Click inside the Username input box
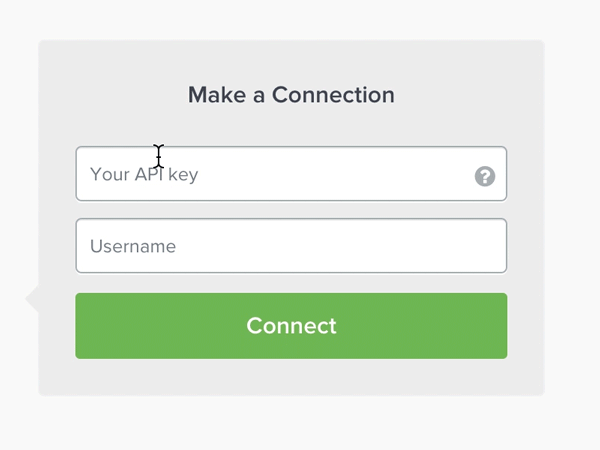Screen dimensions: 600x450 coord(291,246)
